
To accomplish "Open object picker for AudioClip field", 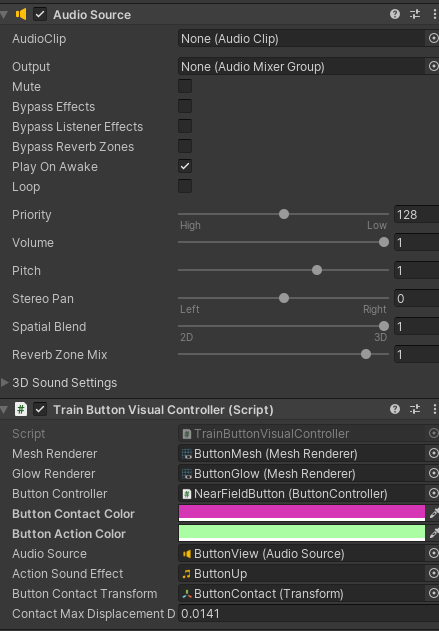I will 433,39.
